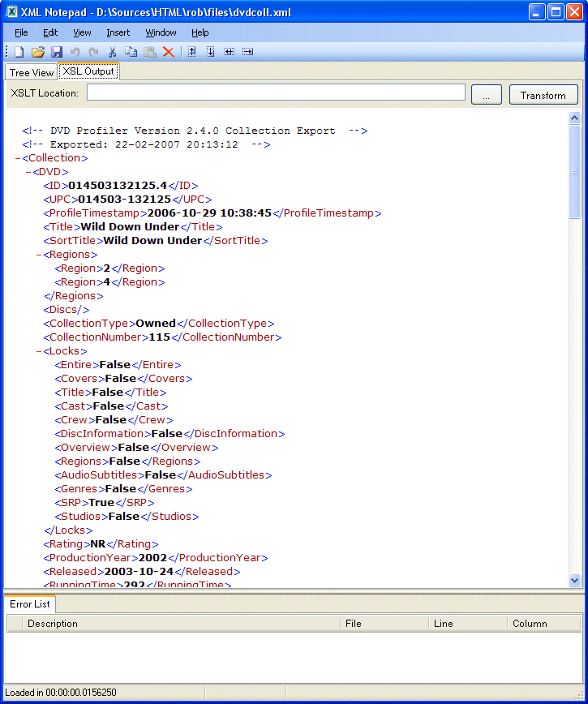Click the nudge node left icon
This screenshot has height=704, width=588.
coord(229,52)
